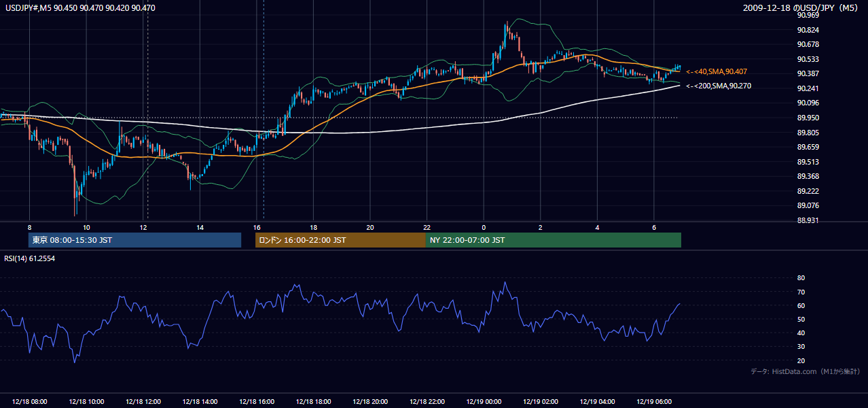
Task: Click price axis value 90.387
Action: coord(808,73)
